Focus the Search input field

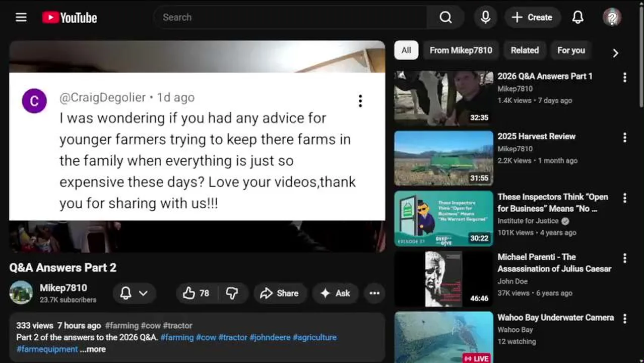(290, 17)
